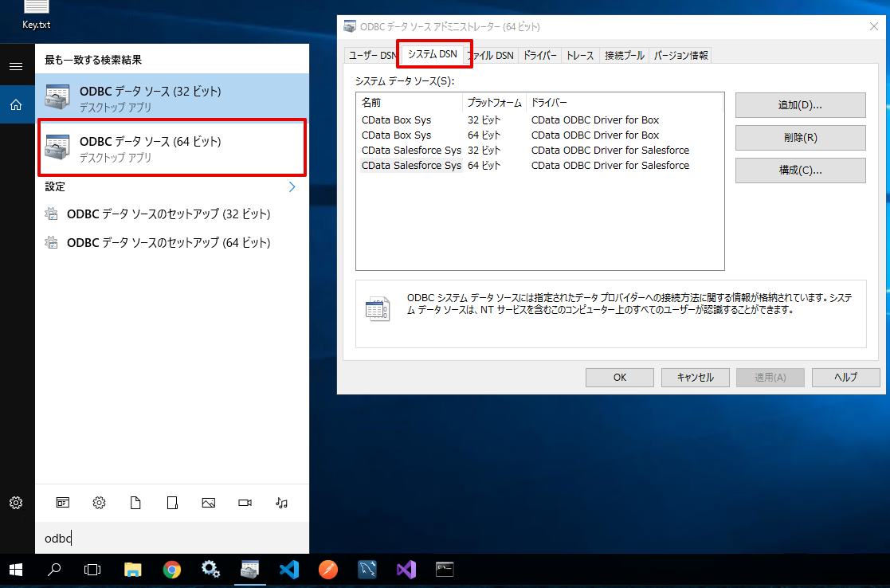Filter search results by Music icon
Screen dimensions: 890x588
281,502
